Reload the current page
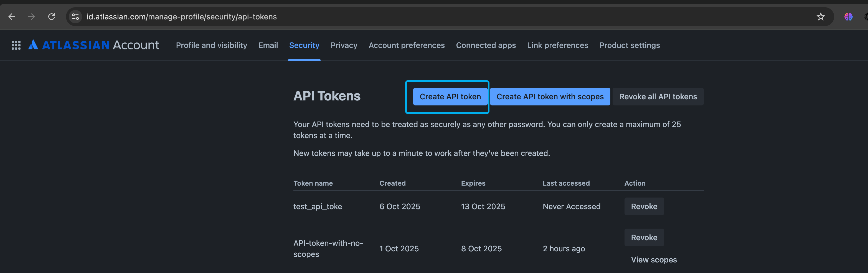 [x=52, y=17]
